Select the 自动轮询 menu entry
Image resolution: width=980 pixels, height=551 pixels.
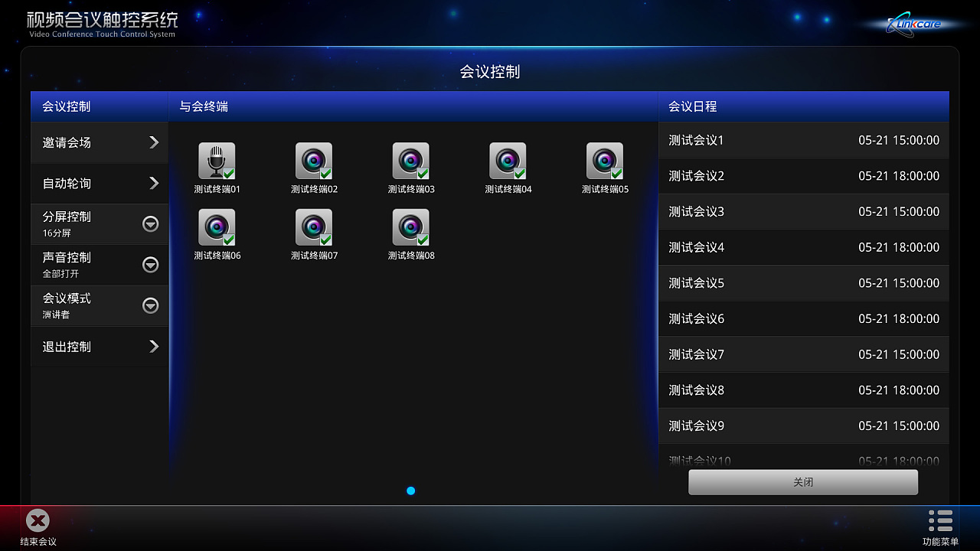(100, 183)
